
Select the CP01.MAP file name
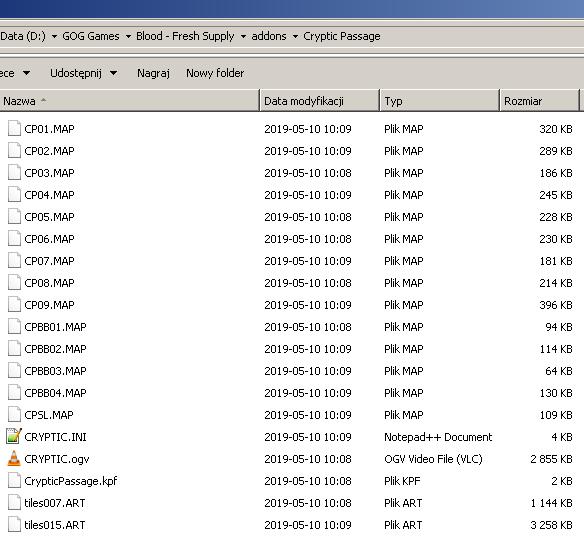[x=49, y=129]
